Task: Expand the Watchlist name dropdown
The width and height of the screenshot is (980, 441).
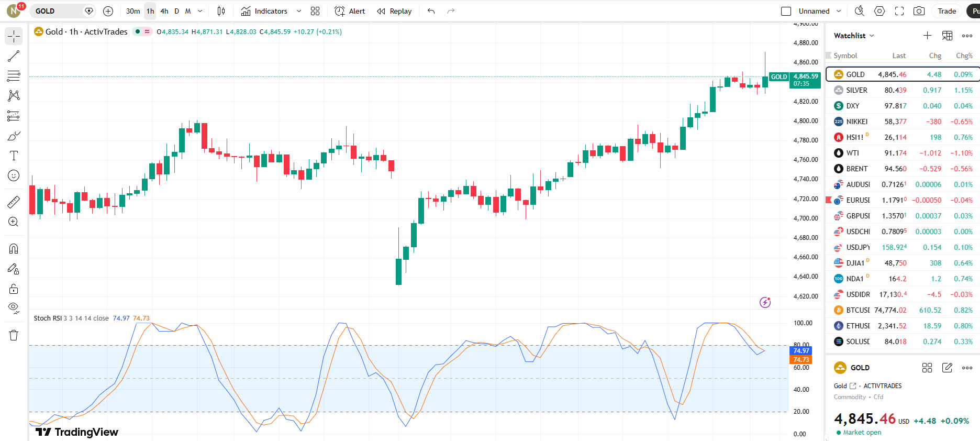Action: tap(854, 36)
